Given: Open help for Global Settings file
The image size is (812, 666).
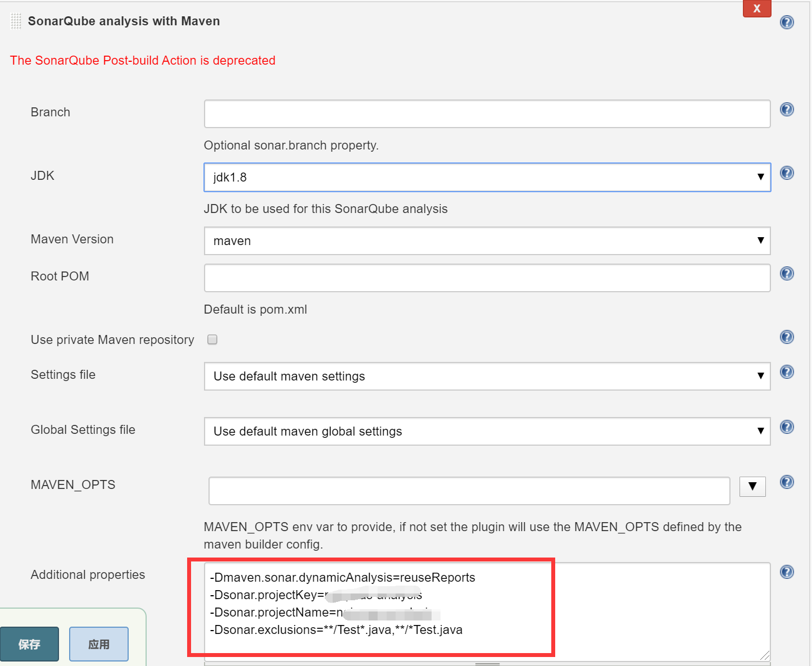Looking at the screenshot, I should click(787, 427).
